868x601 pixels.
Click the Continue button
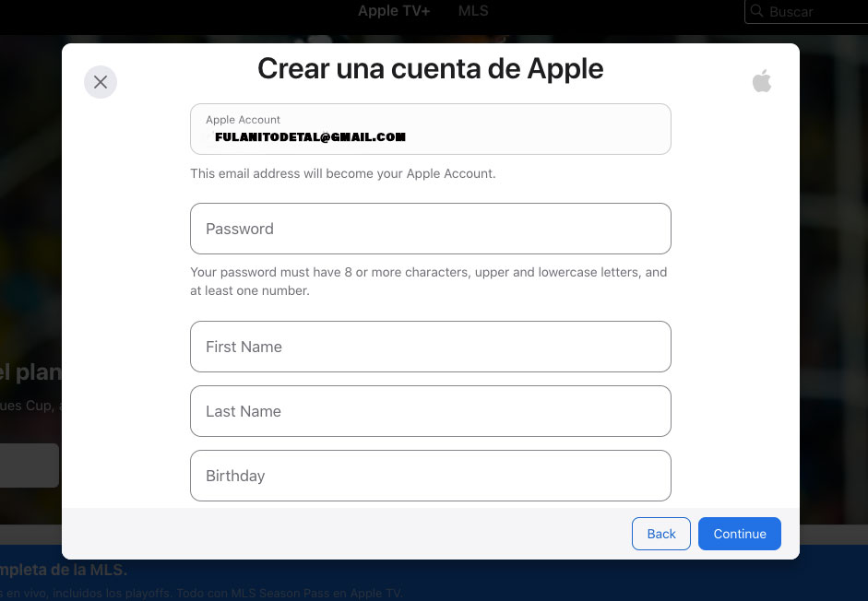click(x=740, y=534)
